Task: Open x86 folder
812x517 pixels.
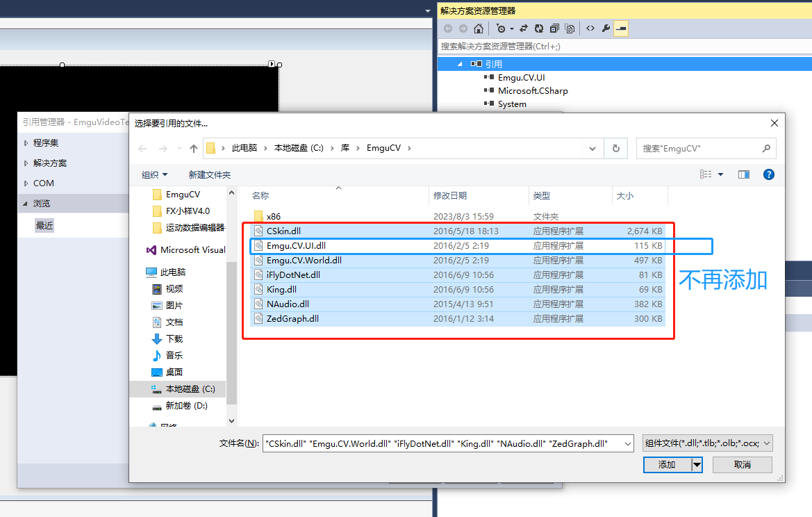Action: tap(274, 217)
